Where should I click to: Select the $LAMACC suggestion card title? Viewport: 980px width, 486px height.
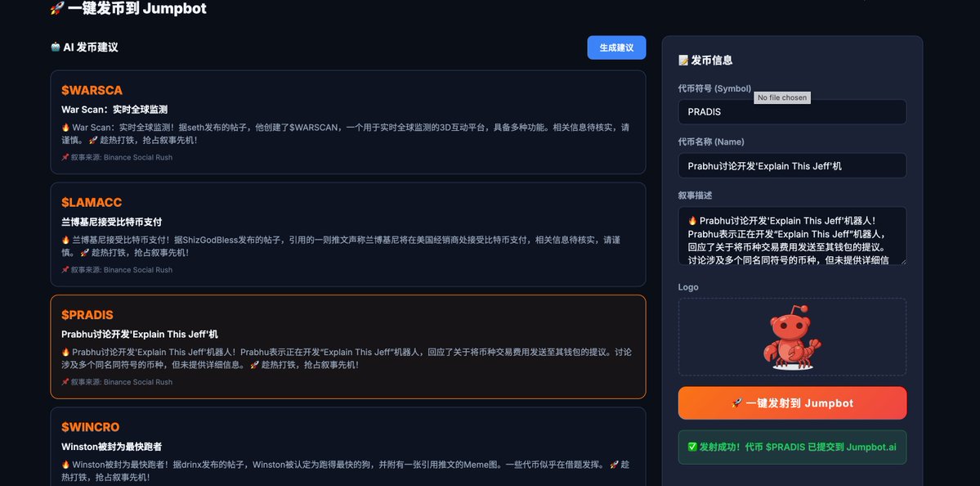pos(92,203)
